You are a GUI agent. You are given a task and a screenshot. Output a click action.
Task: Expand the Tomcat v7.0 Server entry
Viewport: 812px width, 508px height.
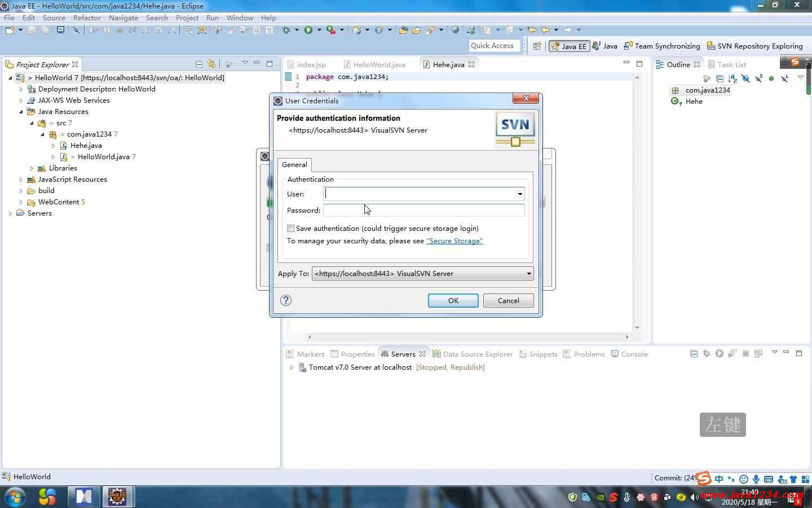coord(292,367)
